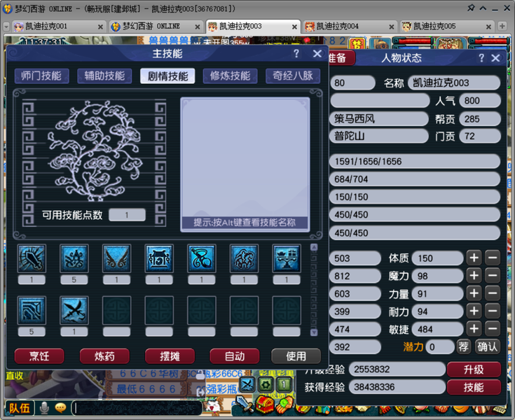Decrease 魔力 with its minus button
This screenshot has width=515, height=420.
pos(493,276)
